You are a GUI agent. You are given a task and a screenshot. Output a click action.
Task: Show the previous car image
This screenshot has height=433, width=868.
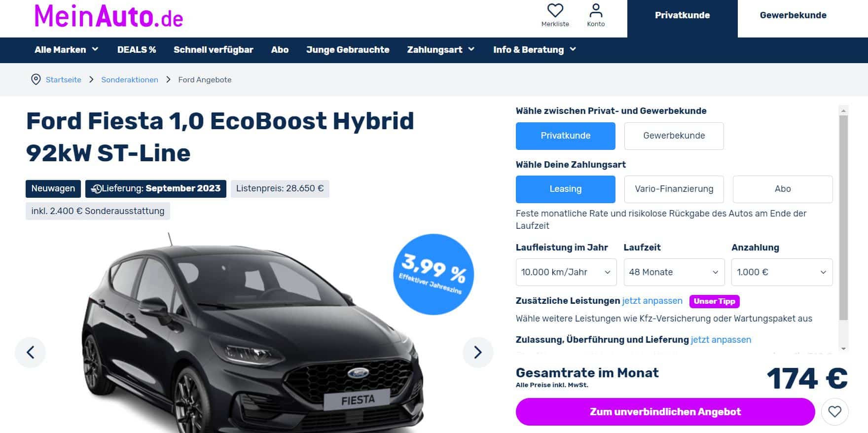tap(31, 352)
